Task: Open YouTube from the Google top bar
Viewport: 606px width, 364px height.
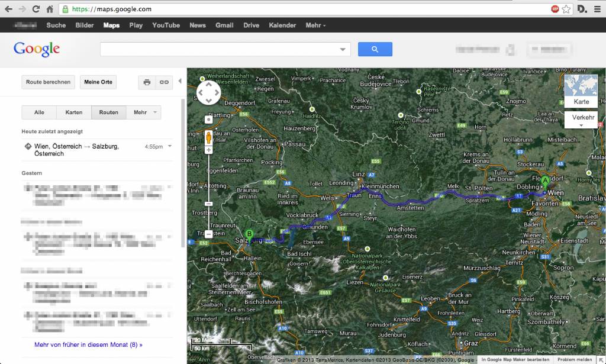Action: [x=166, y=25]
